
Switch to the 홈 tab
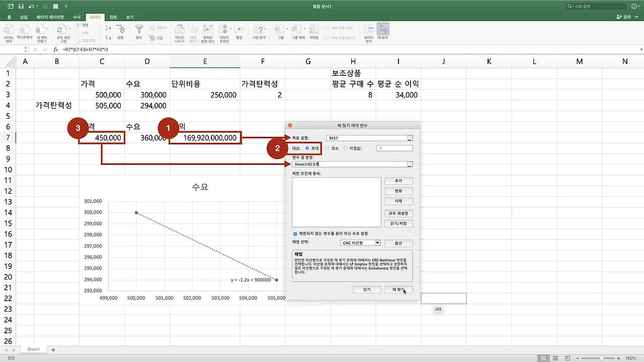click(x=9, y=17)
